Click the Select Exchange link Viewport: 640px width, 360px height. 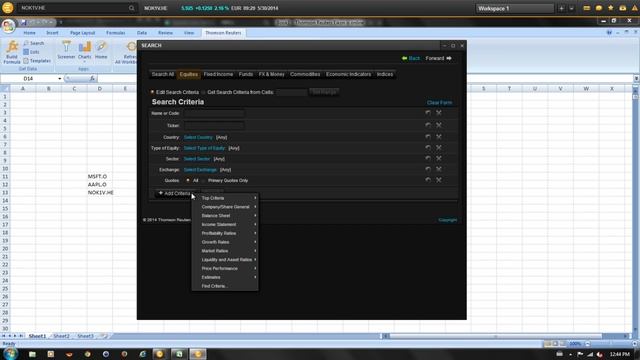(200, 170)
